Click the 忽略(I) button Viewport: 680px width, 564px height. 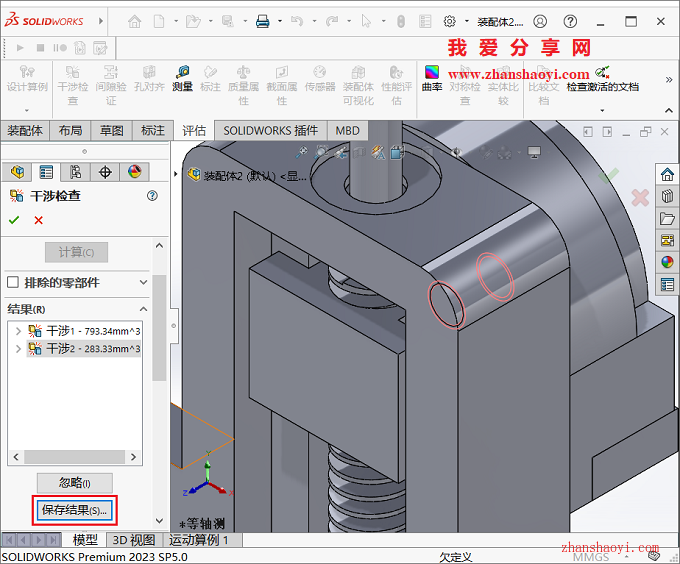tap(75, 482)
